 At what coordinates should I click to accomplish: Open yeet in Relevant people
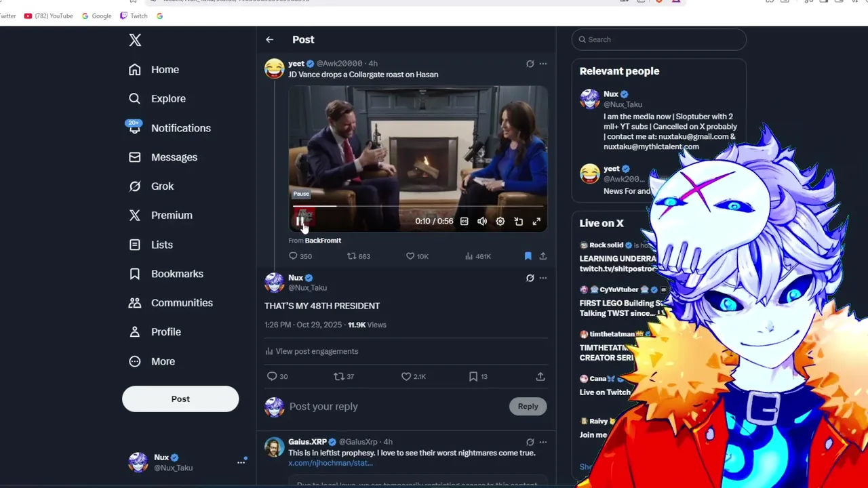click(x=612, y=169)
